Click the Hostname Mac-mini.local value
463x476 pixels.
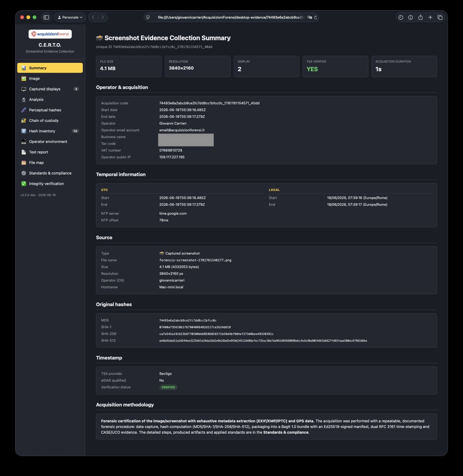pos(171,287)
